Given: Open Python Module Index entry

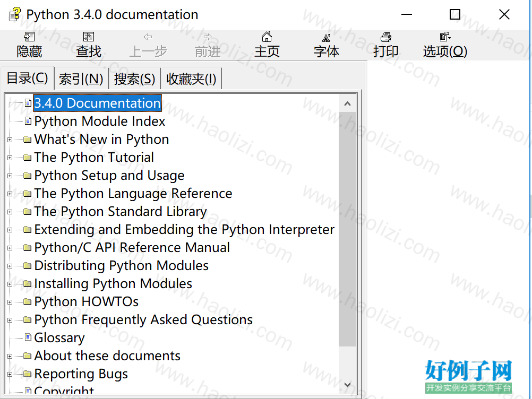Looking at the screenshot, I should 99,121.
